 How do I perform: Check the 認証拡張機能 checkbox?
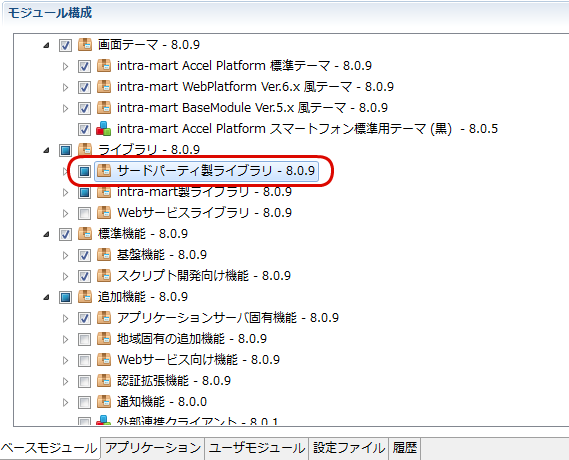coord(84,382)
